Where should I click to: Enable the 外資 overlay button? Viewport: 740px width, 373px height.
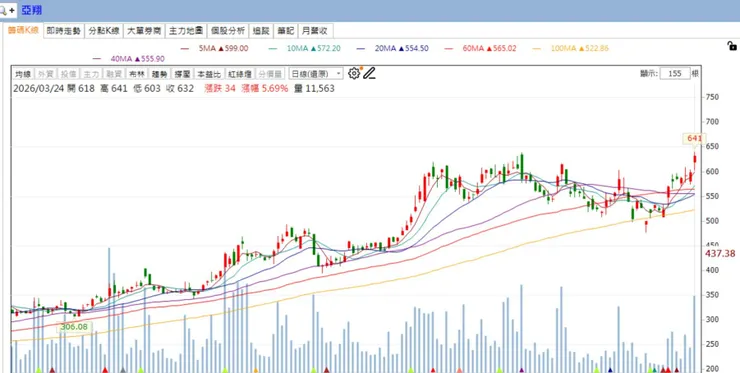[x=46, y=74]
